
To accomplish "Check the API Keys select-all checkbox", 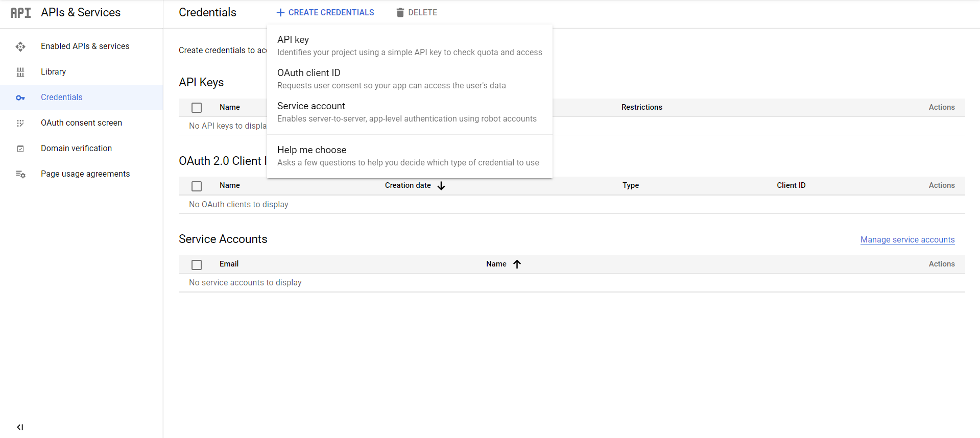I will (197, 108).
